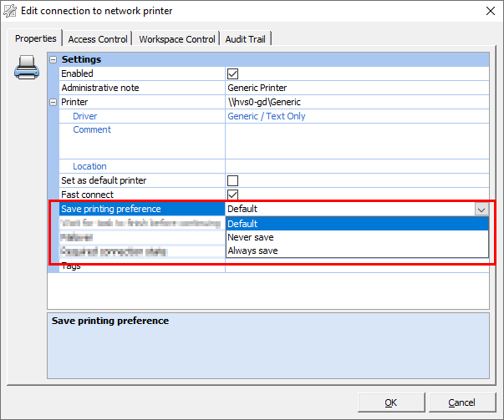Screen dimensions: 504x420
Task: Select the Set as default printer label
Action: coord(142,180)
